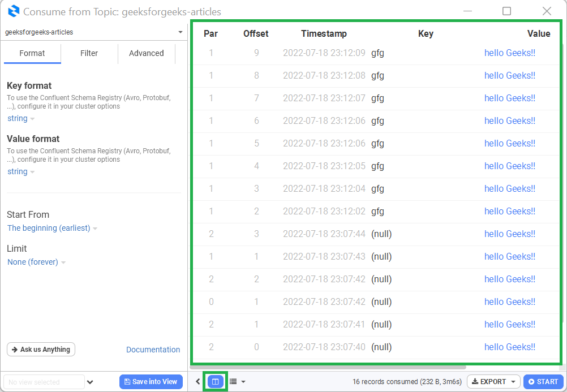Screen dimensions: 567x392
Task: Open the Value format string dropdown
Action: point(21,172)
